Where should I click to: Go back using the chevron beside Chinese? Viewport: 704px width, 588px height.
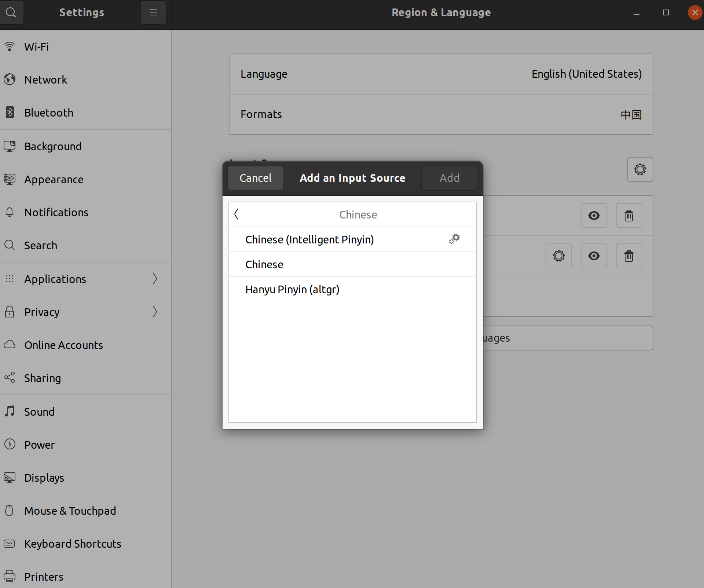(236, 214)
